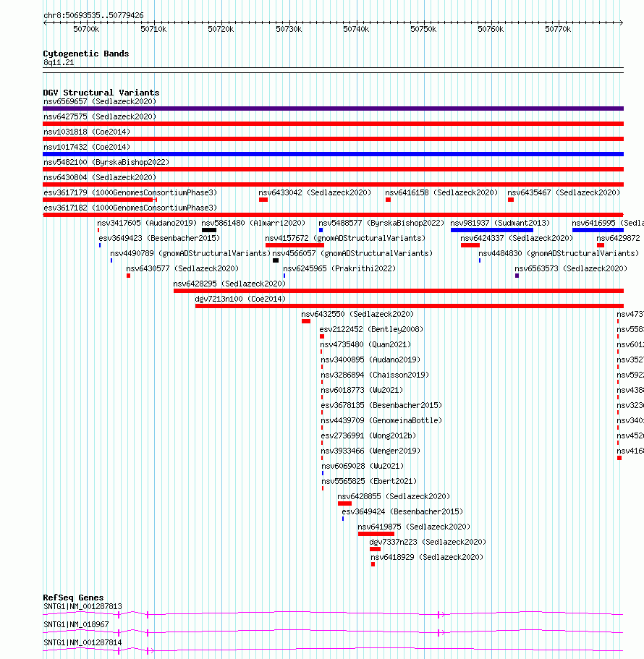Open nsv5482100 (ByrskaBishop2022) entry
Viewport: 644px width, 659px height.
[x=106, y=162]
